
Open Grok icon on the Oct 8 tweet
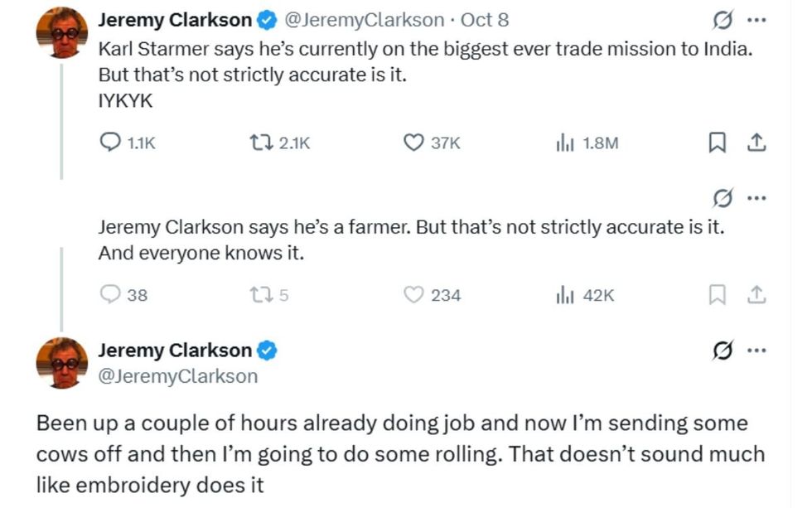(x=723, y=21)
